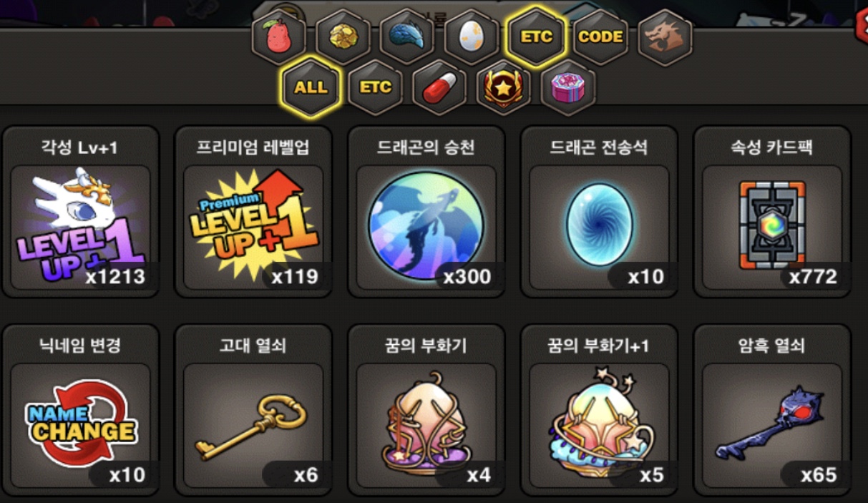The width and height of the screenshot is (868, 503).
Task: Select the wolf head category icon
Action: (x=665, y=37)
